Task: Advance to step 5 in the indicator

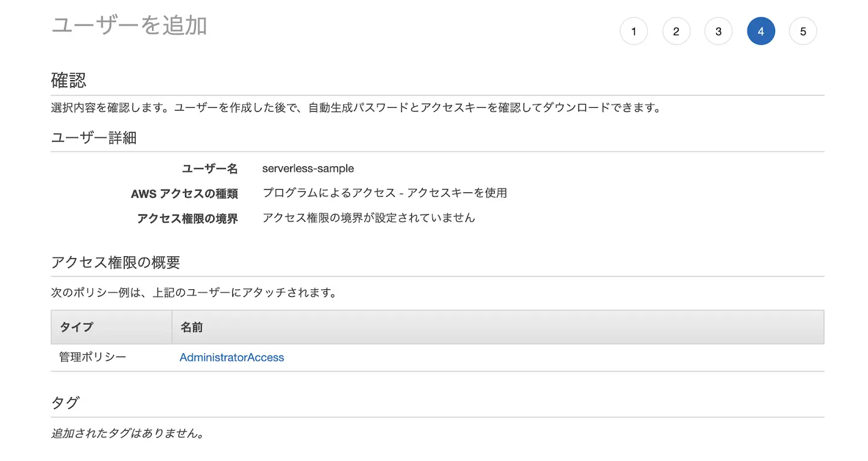Action: coord(803,31)
